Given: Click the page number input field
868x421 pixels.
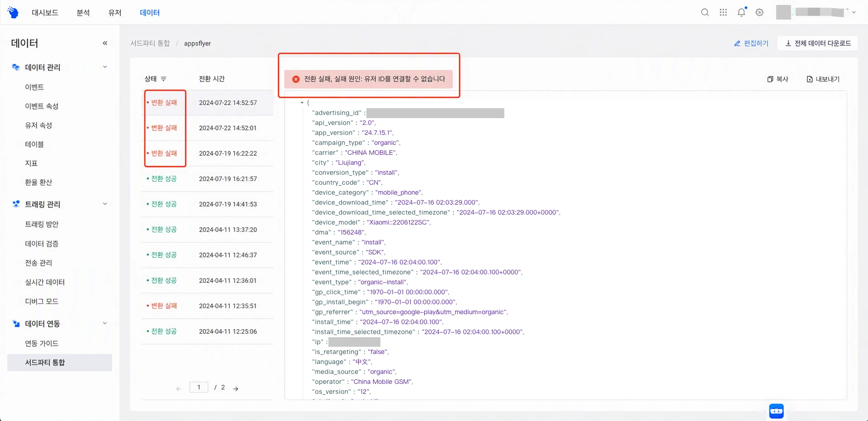Looking at the screenshot, I should [199, 387].
